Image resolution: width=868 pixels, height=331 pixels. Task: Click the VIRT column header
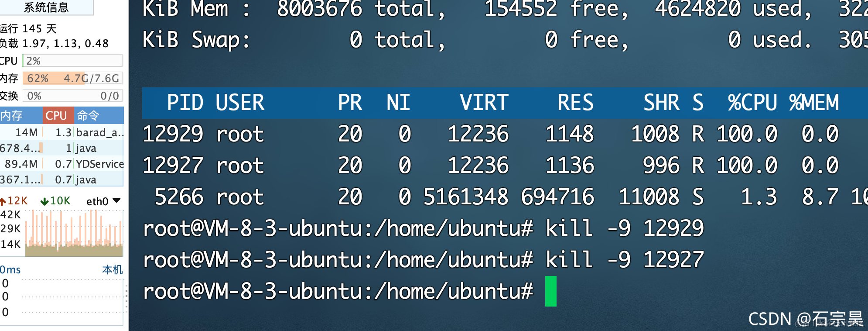484,103
